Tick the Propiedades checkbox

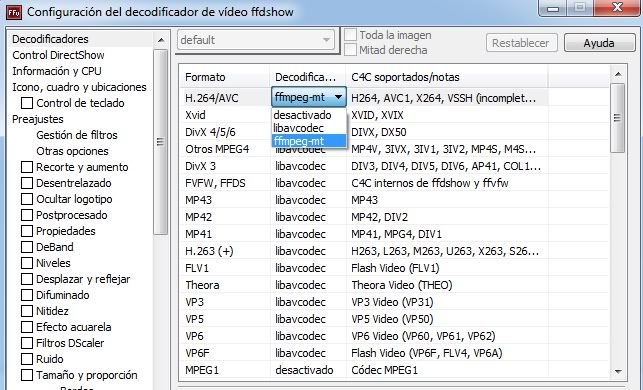click(x=27, y=231)
